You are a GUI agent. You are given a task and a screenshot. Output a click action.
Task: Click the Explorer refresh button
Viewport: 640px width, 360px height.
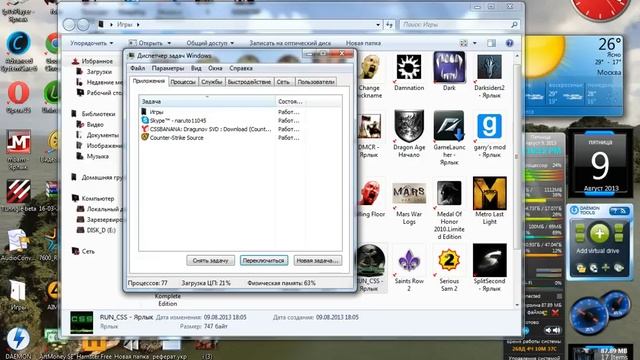[389, 24]
